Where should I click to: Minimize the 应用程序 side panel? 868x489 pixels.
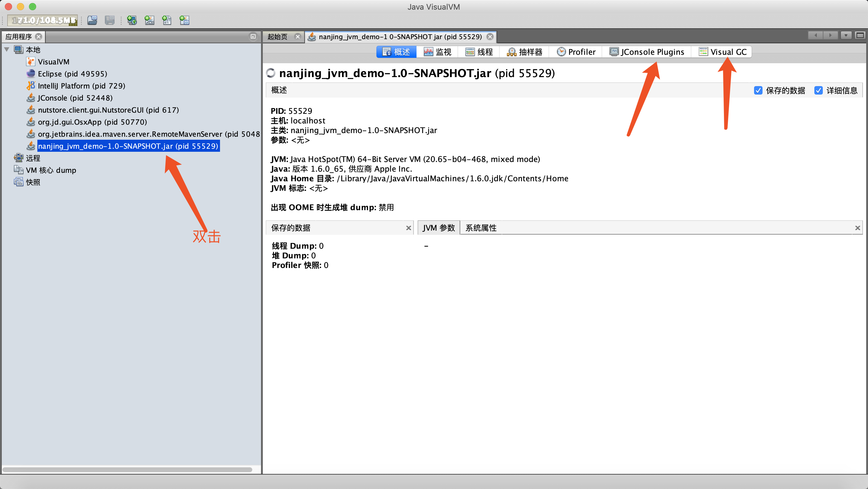click(253, 36)
